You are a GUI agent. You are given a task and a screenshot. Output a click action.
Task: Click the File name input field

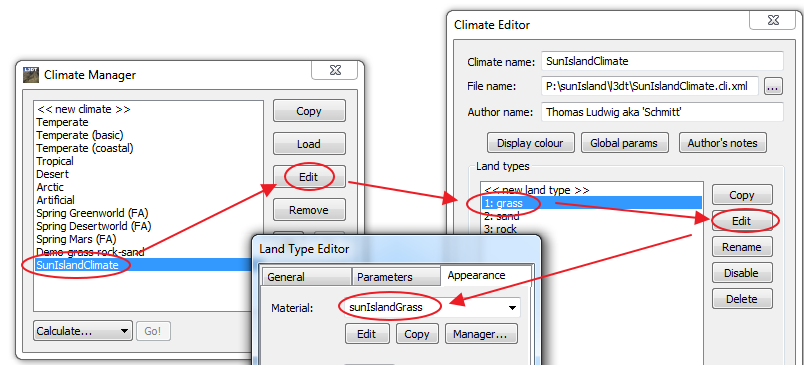click(x=650, y=87)
